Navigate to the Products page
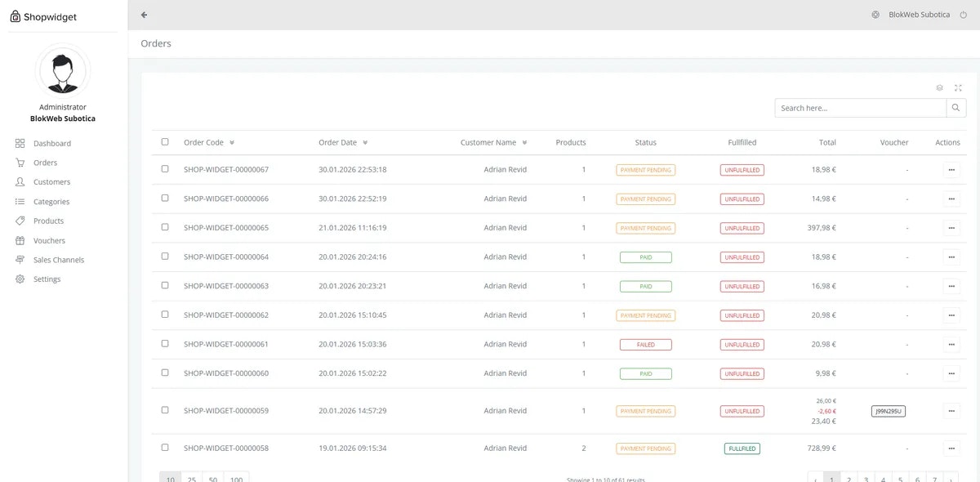The image size is (980, 482). pyautogui.click(x=49, y=221)
